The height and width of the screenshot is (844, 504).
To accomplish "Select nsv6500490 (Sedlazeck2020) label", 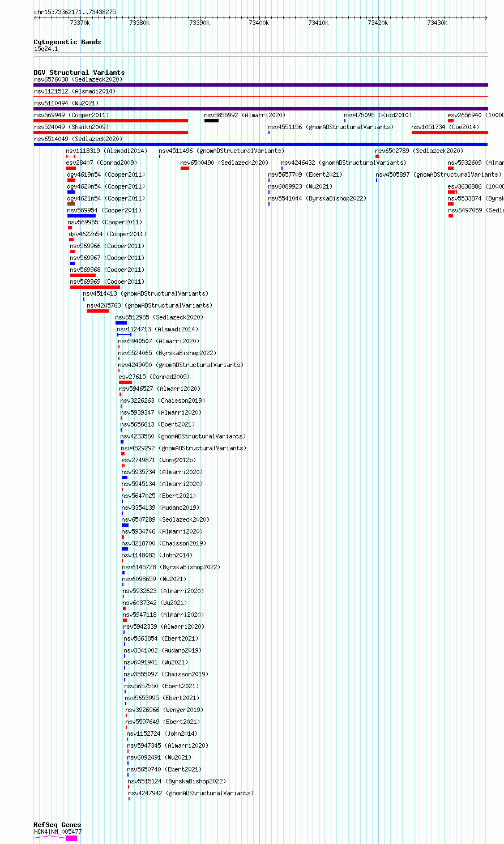I will pyautogui.click(x=224, y=163).
